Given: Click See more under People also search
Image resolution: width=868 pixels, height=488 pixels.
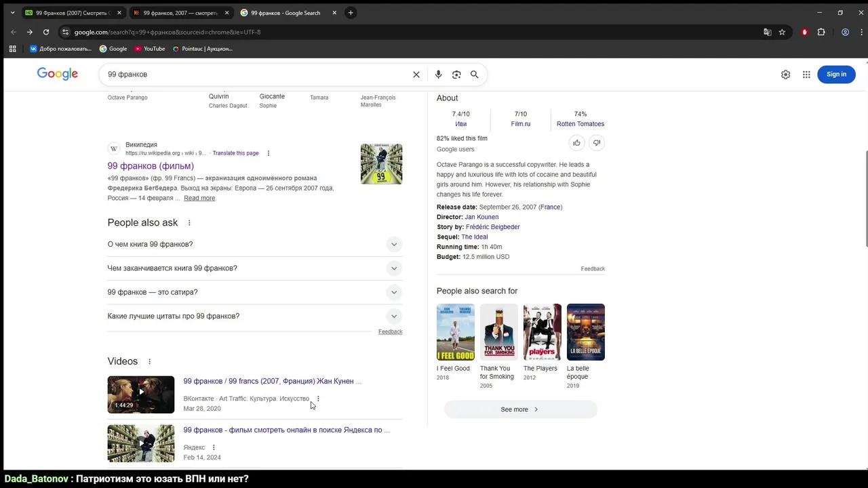Looking at the screenshot, I should 521,409.
